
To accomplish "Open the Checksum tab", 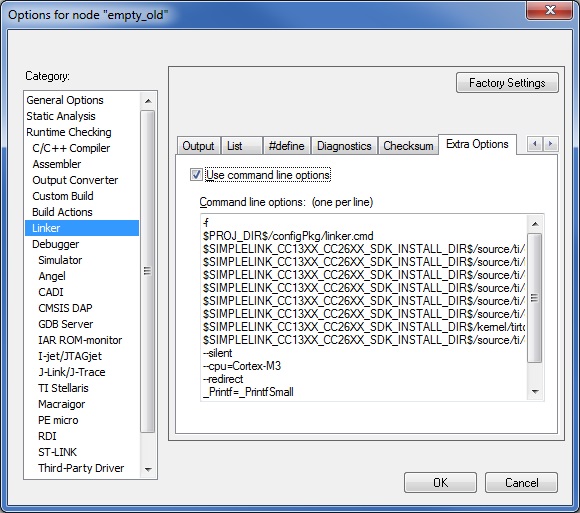I will [408, 146].
